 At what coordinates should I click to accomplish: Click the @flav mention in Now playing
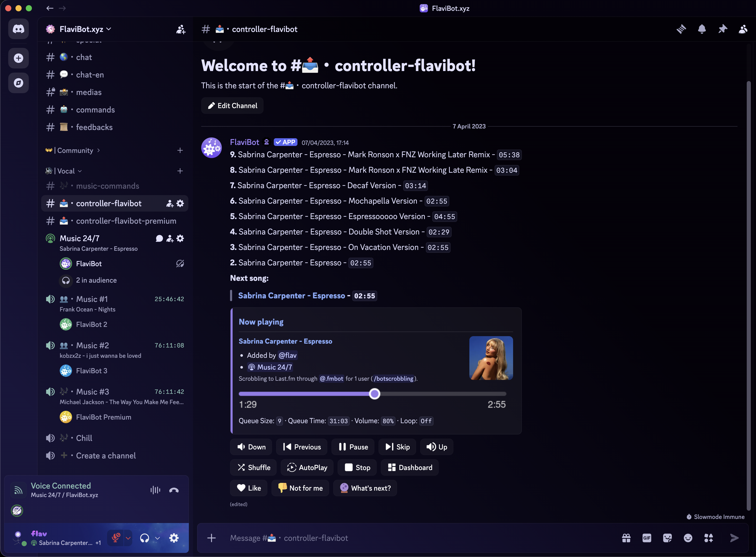coord(287,355)
